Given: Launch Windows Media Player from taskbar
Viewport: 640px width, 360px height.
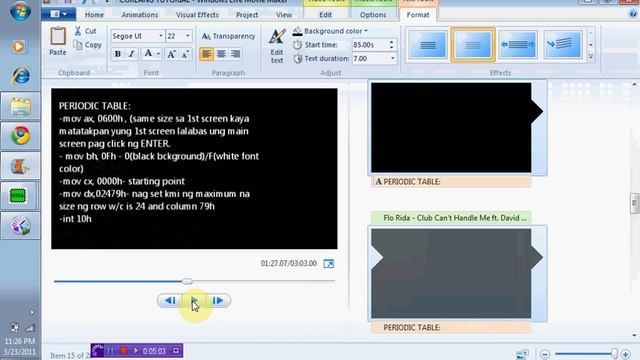Looking at the screenshot, I should coord(19,47).
